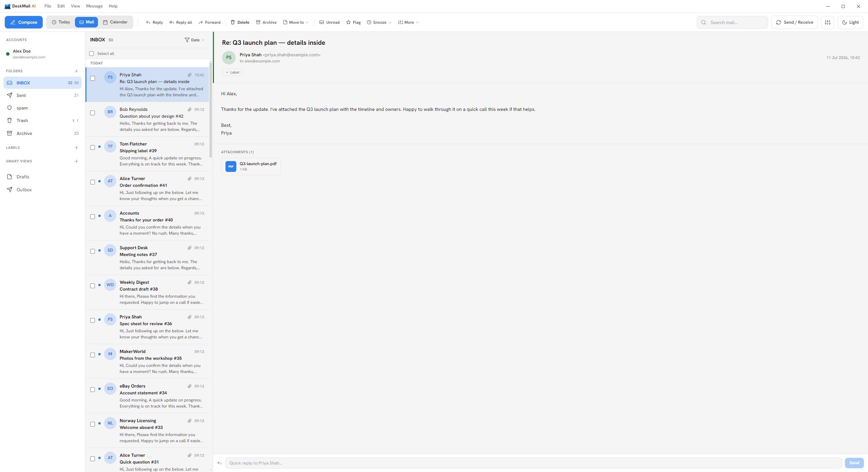This screenshot has height=472, width=868.
Task: Click WD avatar for Weekly Digest
Action: tap(110, 285)
